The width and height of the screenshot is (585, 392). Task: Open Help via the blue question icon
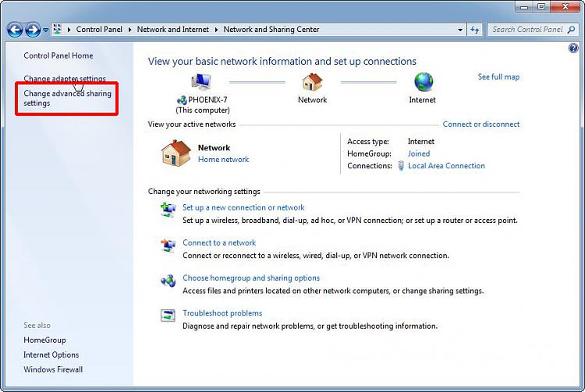573,48
